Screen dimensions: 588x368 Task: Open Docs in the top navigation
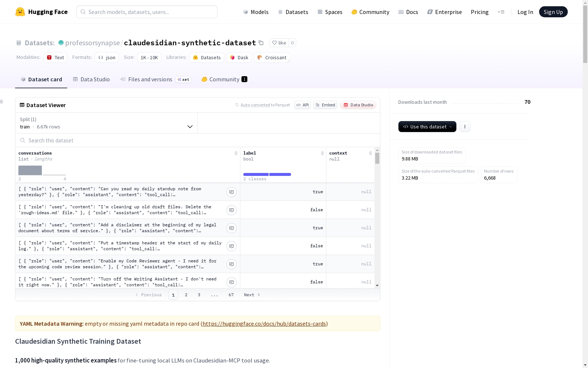(x=408, y=12)
